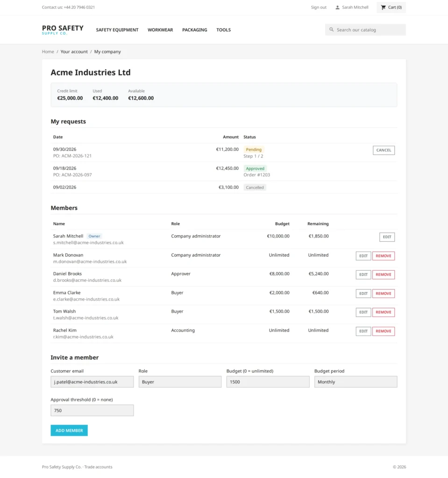Go to Home breadcrumb

tap(48, 51)
